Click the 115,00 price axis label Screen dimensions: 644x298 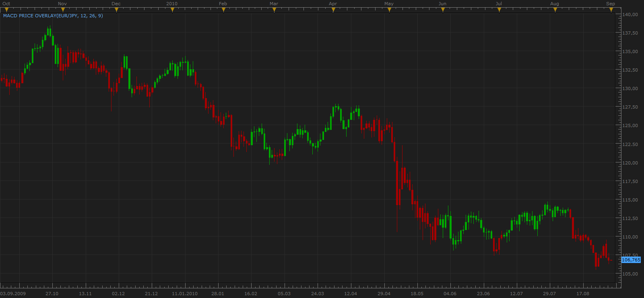(630, 200)
